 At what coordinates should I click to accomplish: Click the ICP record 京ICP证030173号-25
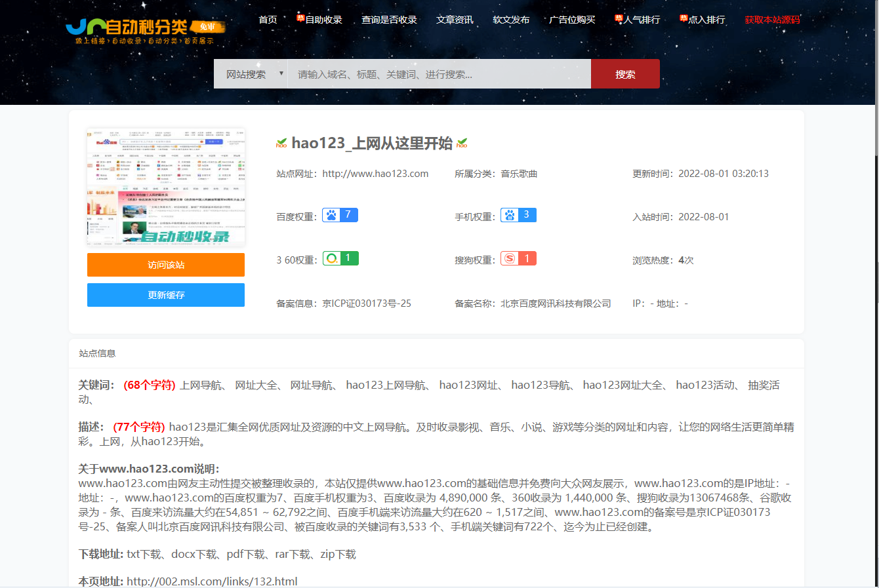pyautogui.click(x=367, y=304)
